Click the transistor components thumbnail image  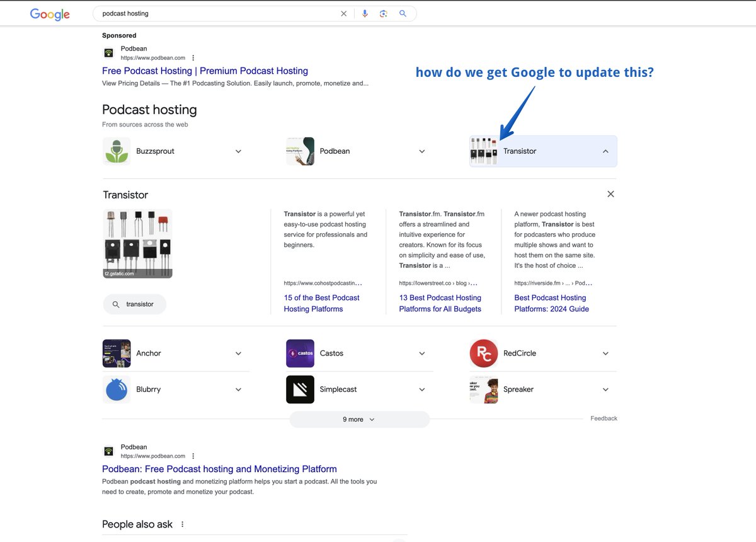tap(137, 243)
